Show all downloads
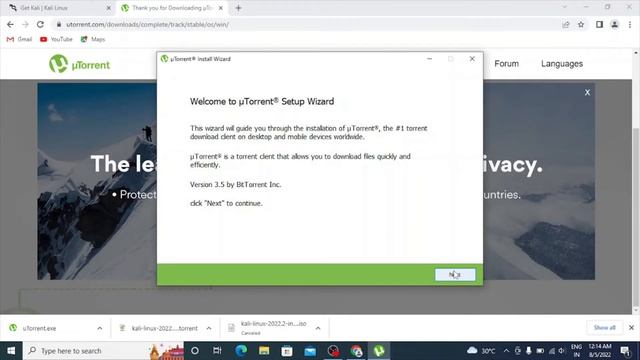 coord(604,328)
